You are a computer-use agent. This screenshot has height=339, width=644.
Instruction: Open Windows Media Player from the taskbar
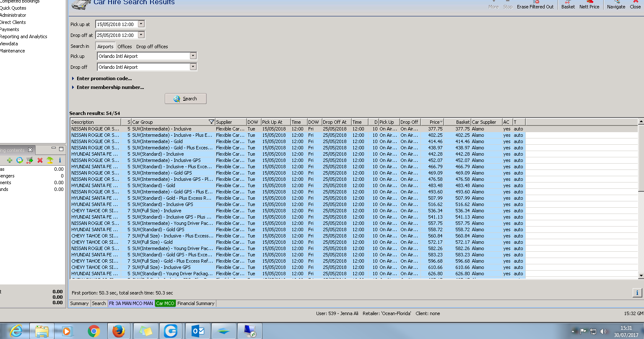67,331
